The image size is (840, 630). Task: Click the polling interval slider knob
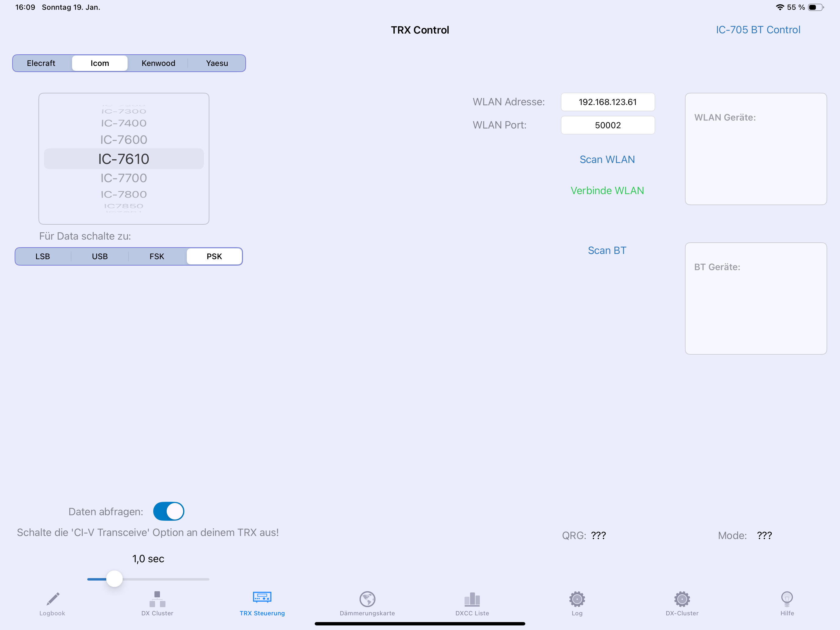click(114, 579)
